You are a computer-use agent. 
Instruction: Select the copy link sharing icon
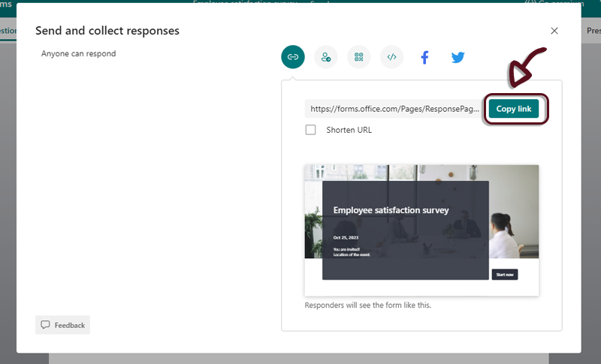click(x=293, y=57)
